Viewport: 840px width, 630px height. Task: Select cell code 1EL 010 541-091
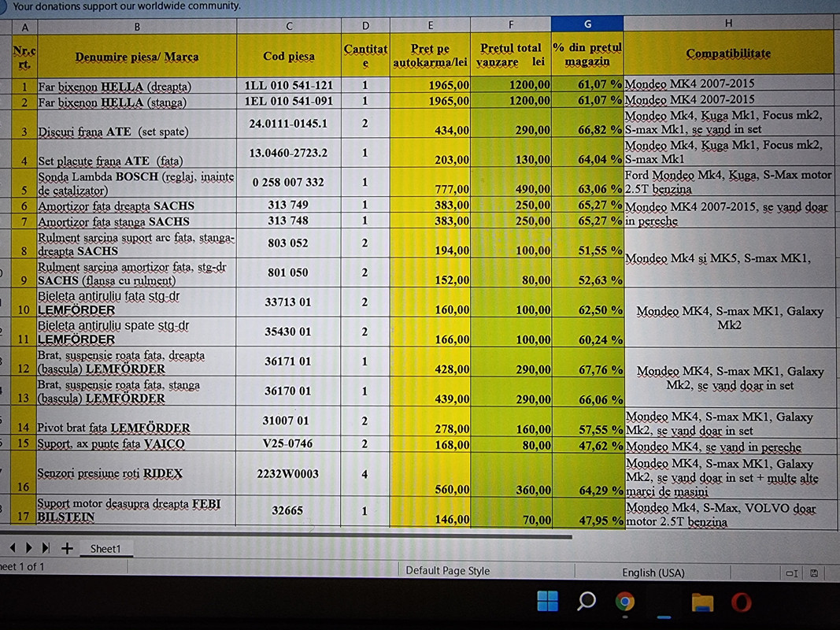coord(289,102)
